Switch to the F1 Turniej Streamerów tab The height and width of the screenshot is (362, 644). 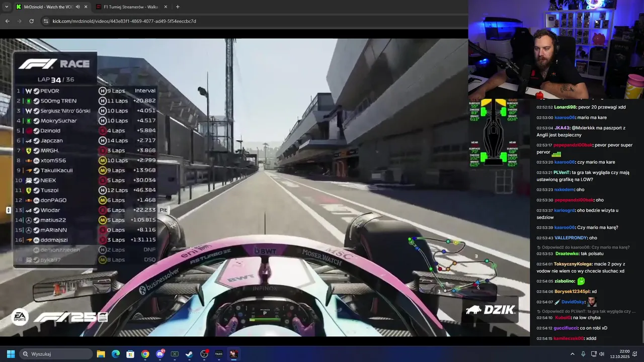131,7
